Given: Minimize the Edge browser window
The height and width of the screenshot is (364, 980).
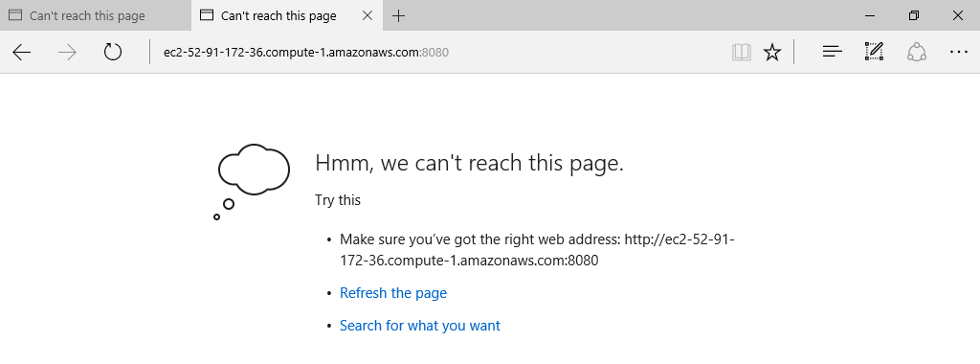Looking at the screenshot, I should (x=869, y=15).
